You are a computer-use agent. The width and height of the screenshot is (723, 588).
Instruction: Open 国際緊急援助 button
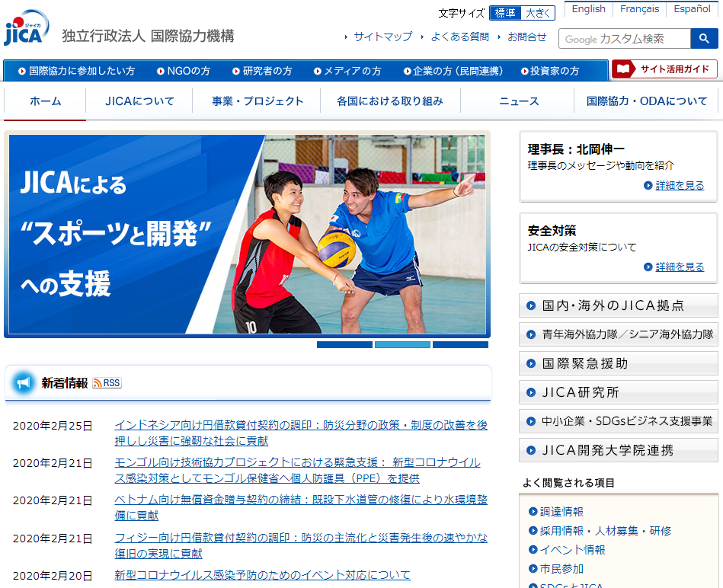pyautogui.click(x=619, y=363)
